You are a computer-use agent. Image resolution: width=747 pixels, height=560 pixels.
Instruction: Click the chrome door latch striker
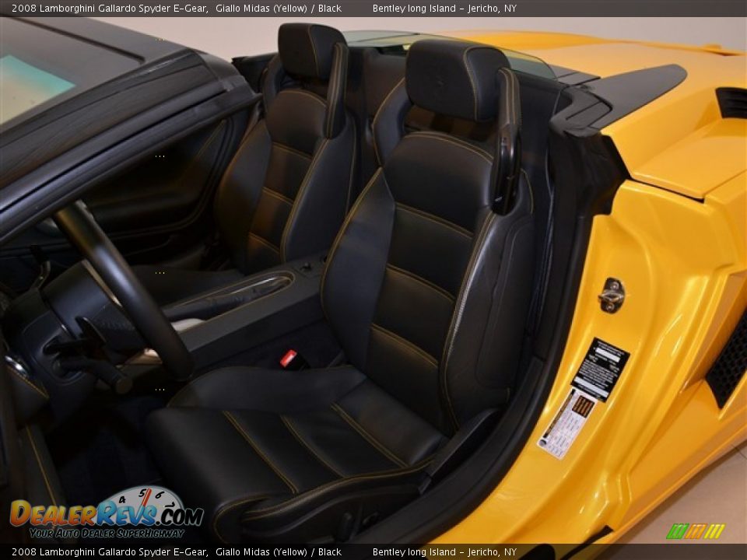tap(614, 294)
